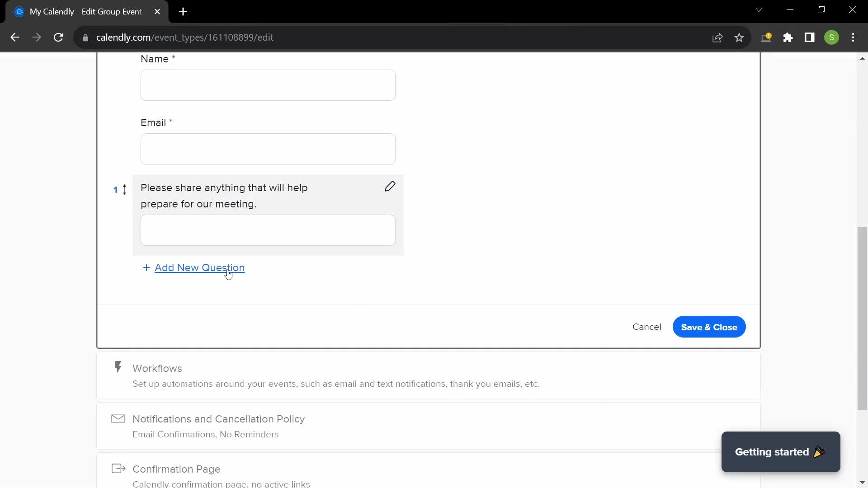Click the edit pencil icon for question
Screen dimensions: 868x488
390,187
